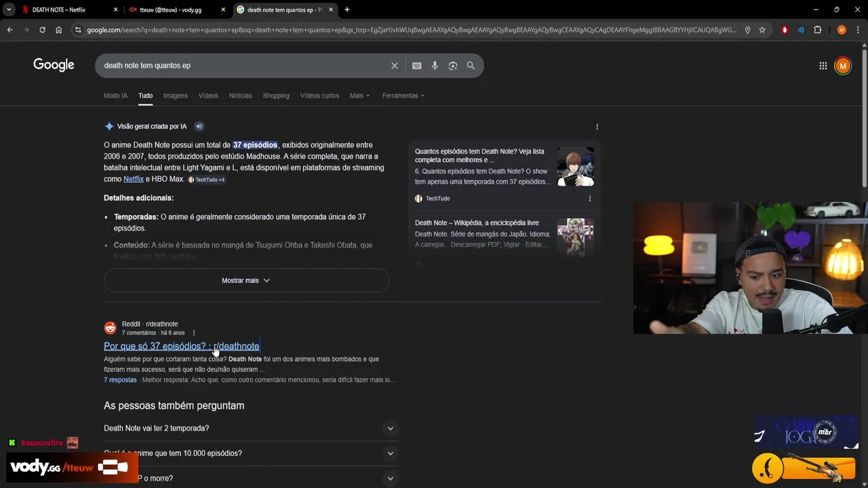Viewport: 868px width, 488px height.
Task: Open a new browser tab
Action: pos(347,9)
